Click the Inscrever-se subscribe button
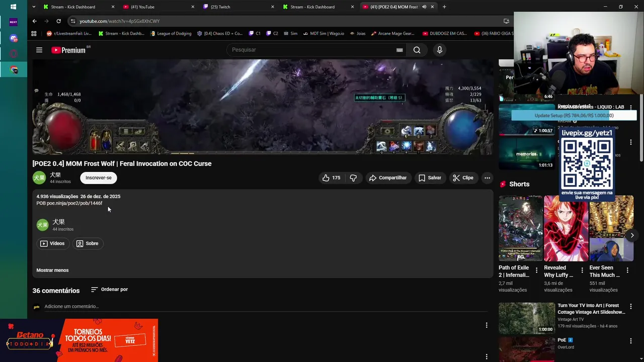This screenshot has width=644, height=362. click(99, 177)
